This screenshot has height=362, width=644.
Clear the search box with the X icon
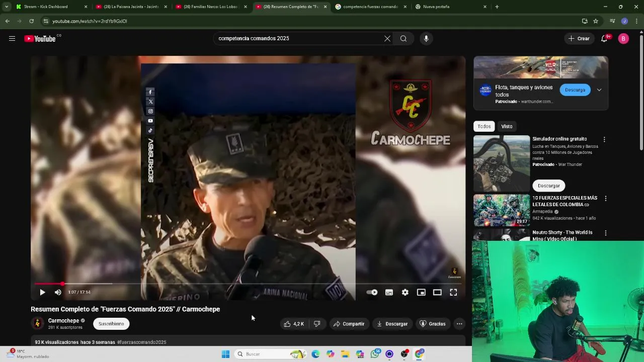(387, 38)
